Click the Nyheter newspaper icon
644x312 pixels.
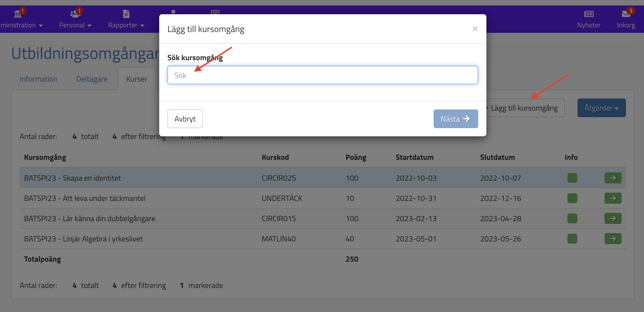pyautogui.click(x=588, y=14)
